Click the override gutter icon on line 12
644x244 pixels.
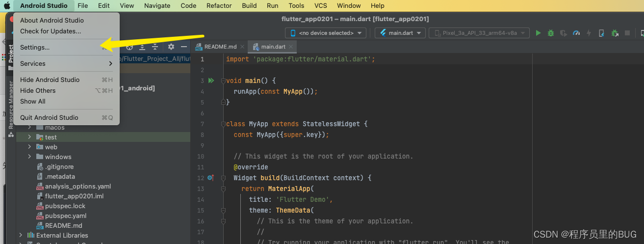(210, 178)
